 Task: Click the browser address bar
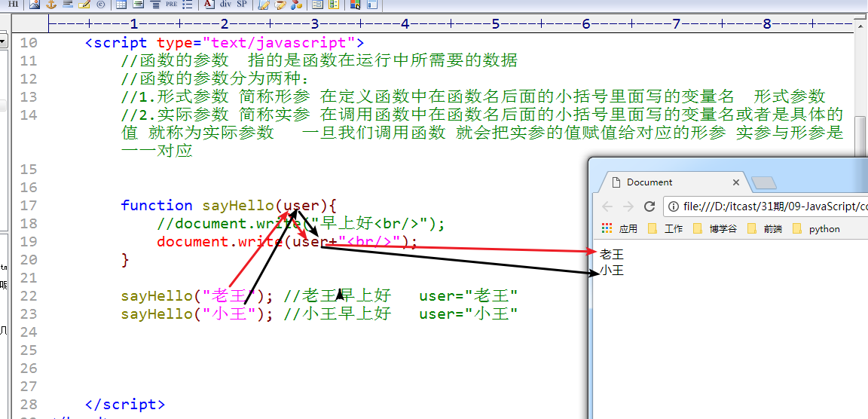[766, 206]
